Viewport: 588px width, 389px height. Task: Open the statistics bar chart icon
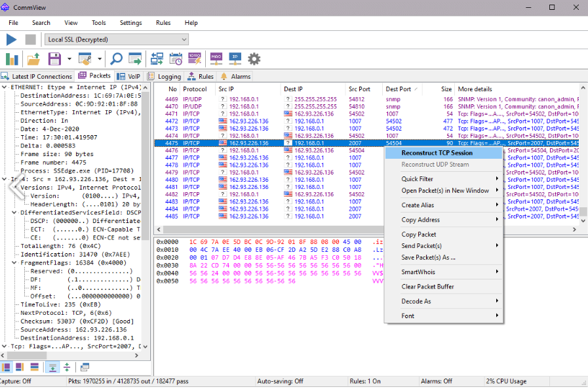(12, 59)
